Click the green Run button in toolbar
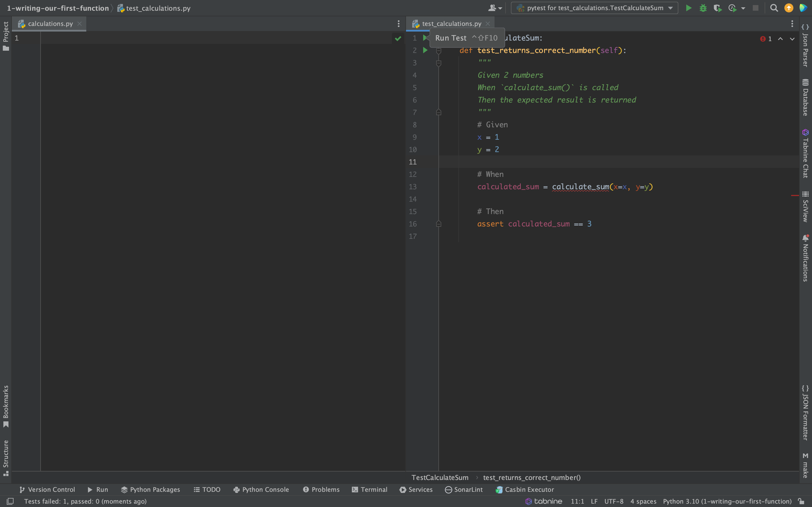Image resolution: width=812 pixels, height=507 pixels. 689,8
